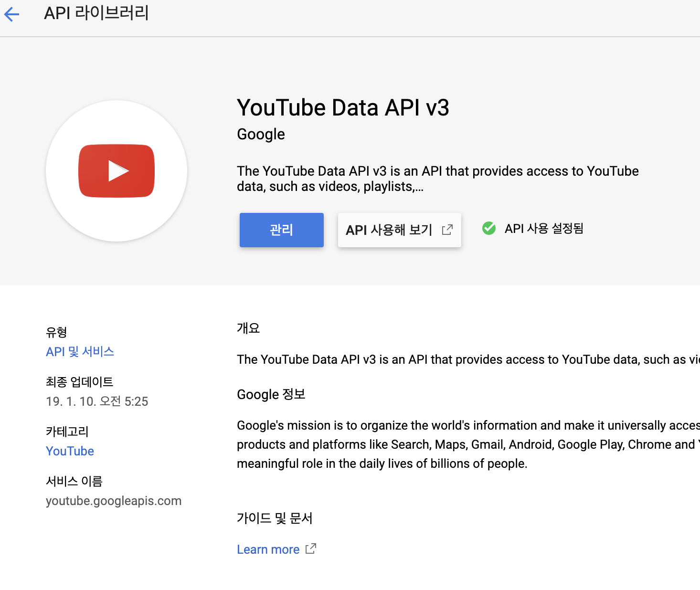This screenshot has height=590, width=700.
Task: Click the Google 정보 heading
Action: click(x=271, y=394)
